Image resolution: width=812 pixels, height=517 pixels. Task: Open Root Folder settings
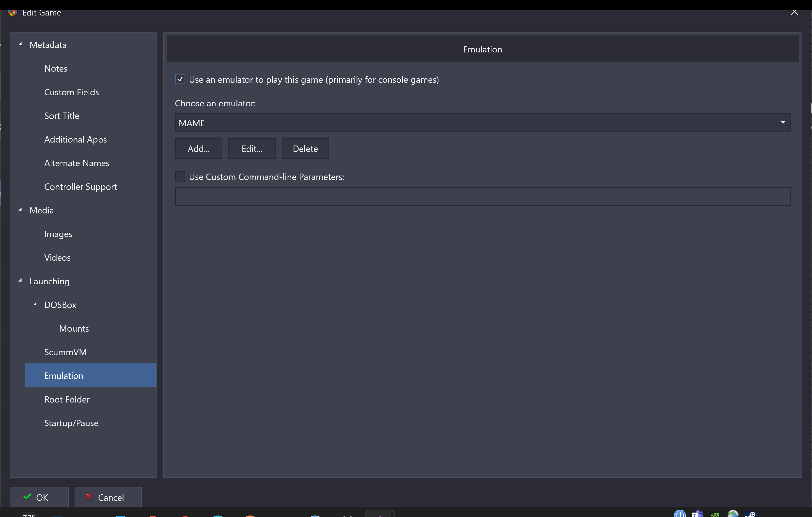point(67,399)
